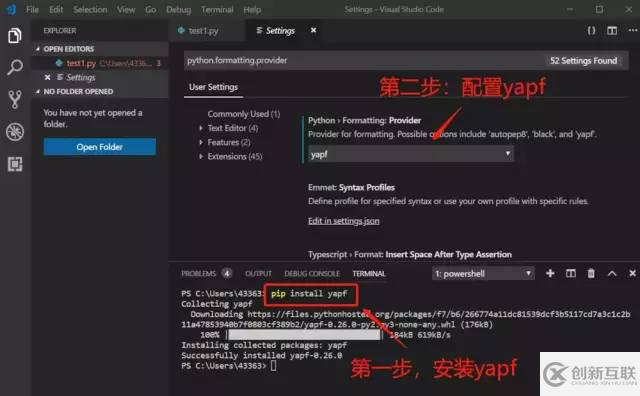The image size is (640, 396).
Task: Switch to the test1.py editor tab
Action: [x=204, y=31]
